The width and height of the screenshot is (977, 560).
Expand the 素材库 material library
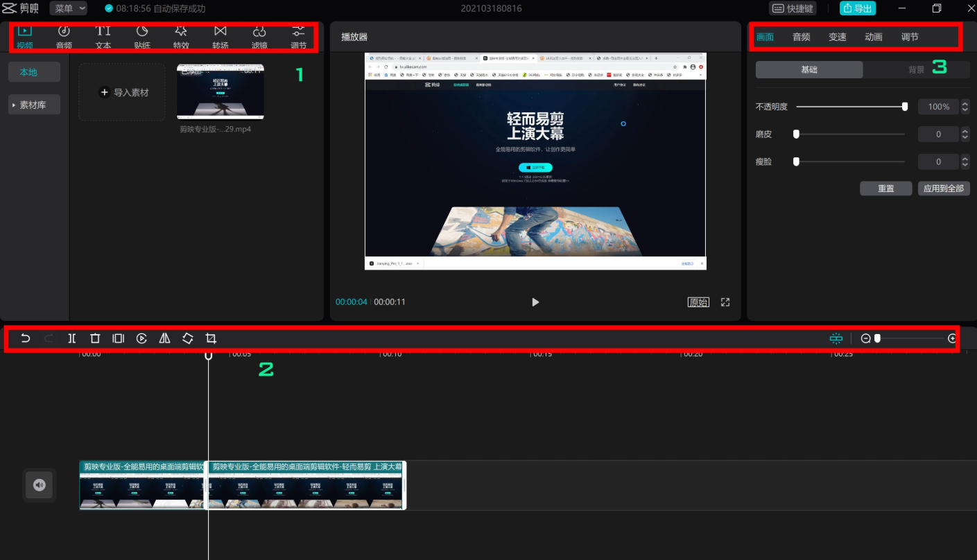[x=34, y=105]
